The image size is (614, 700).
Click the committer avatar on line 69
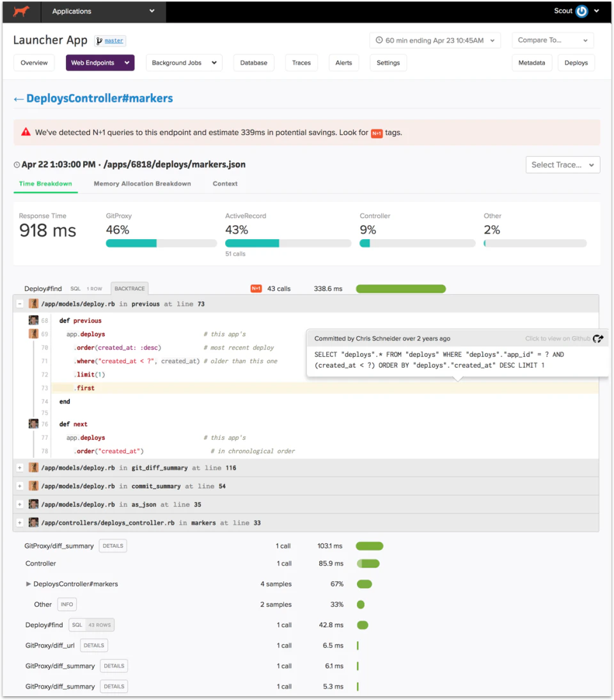click(33, 334)
